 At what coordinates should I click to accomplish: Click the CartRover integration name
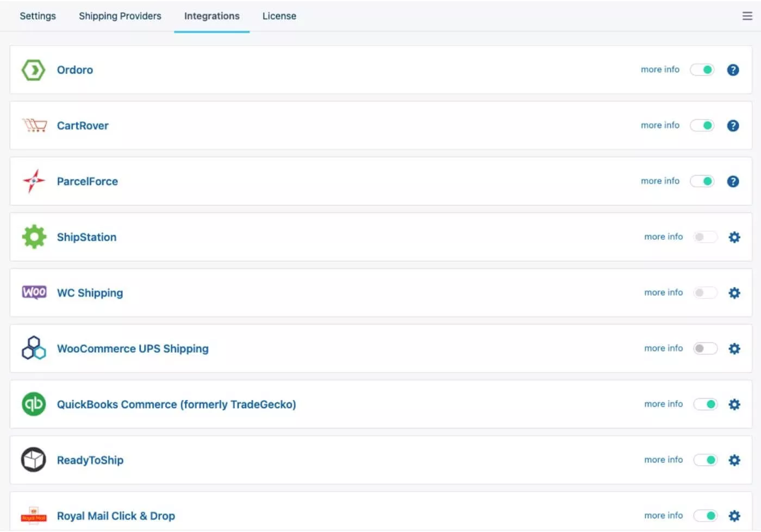point(83,126)
